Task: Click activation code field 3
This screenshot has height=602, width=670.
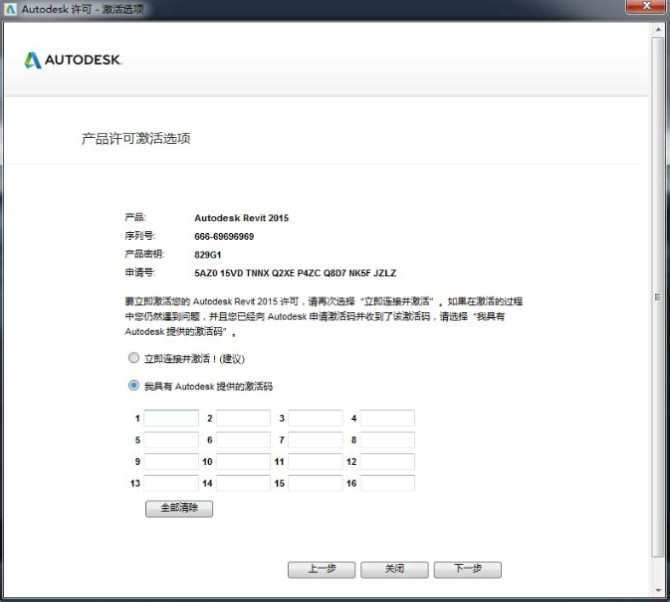Action: pyautogui.click(x=315, y=418)
